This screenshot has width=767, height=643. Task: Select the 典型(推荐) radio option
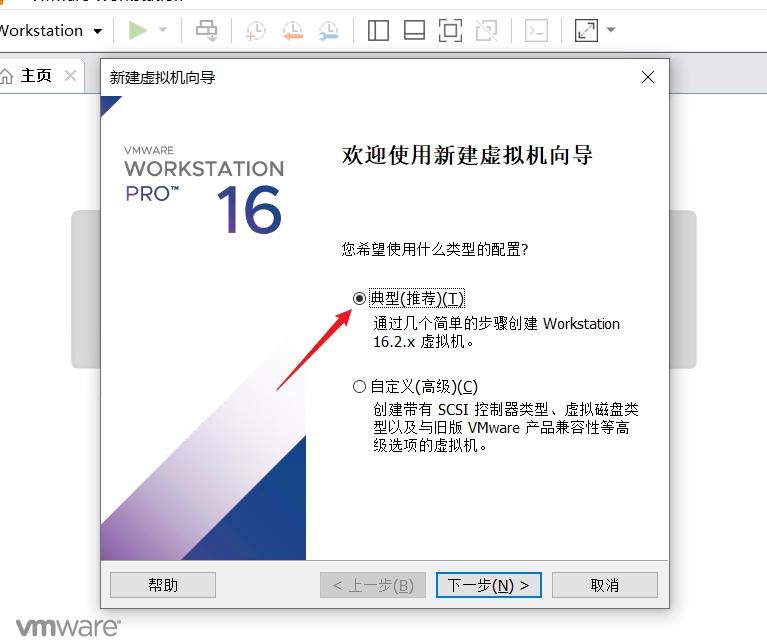[359, 298]
